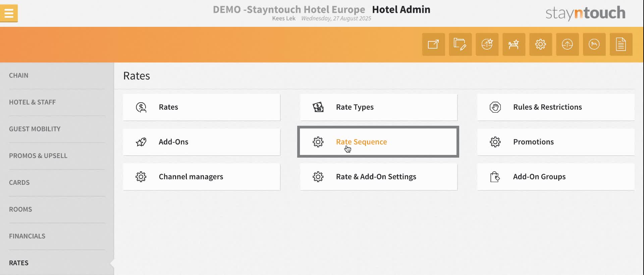The width and height of the screenshot is (644, 275).
Task: Open Rate Types settings
Action: pyautogui.click(x=379, y=107)
